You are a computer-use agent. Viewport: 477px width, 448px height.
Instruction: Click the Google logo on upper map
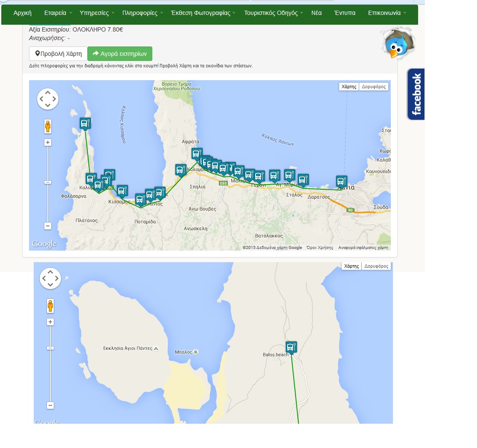click(x=44, y=244)
